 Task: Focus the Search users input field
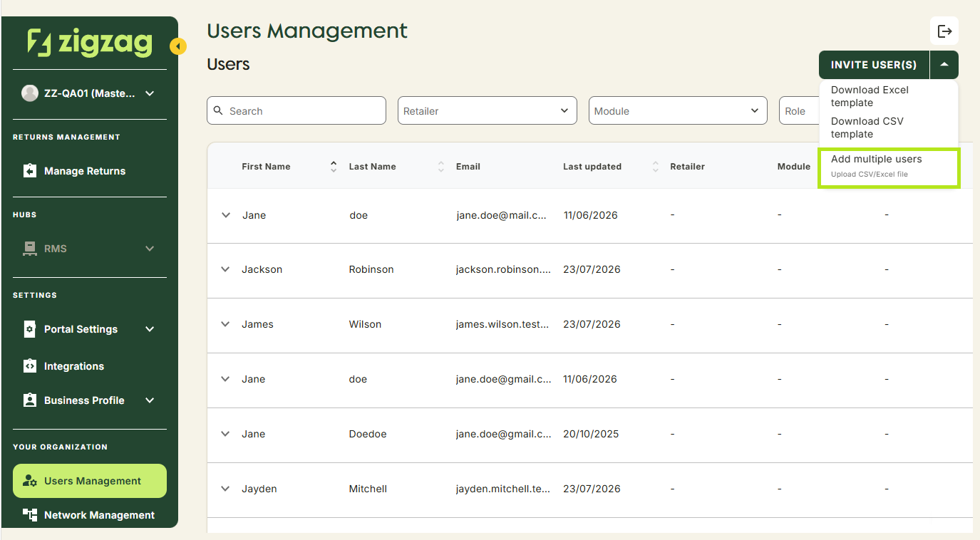pos(296,111)
